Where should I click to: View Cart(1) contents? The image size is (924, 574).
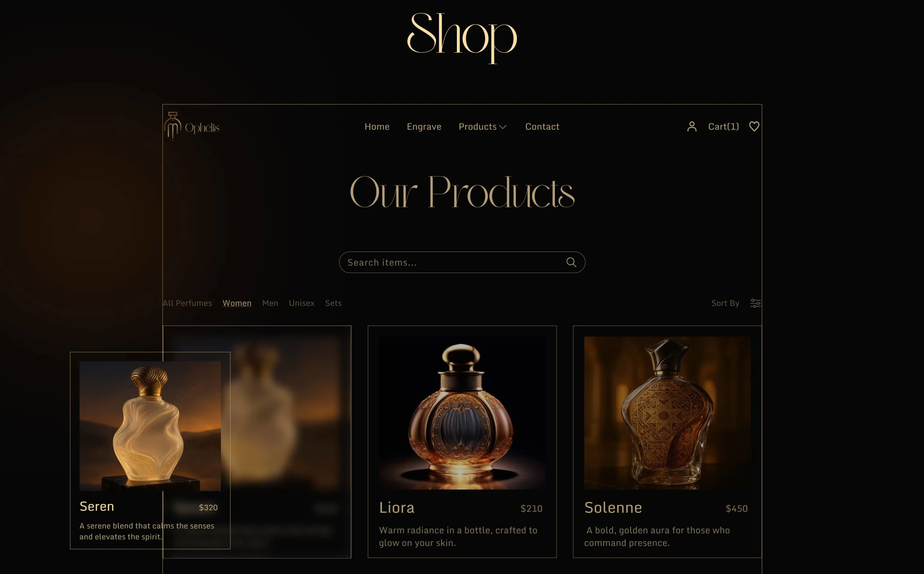pos(723,127)
